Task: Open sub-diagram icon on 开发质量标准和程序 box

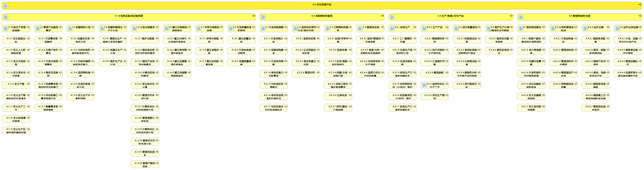Action: coord(231,28)
